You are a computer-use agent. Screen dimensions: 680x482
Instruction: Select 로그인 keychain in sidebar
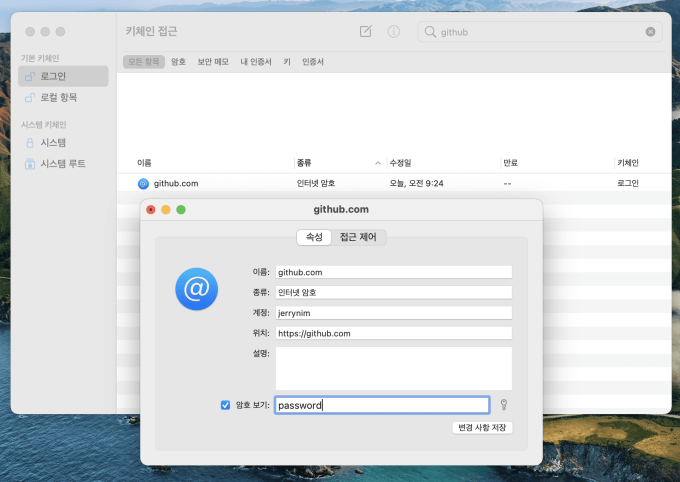point(63,76)
